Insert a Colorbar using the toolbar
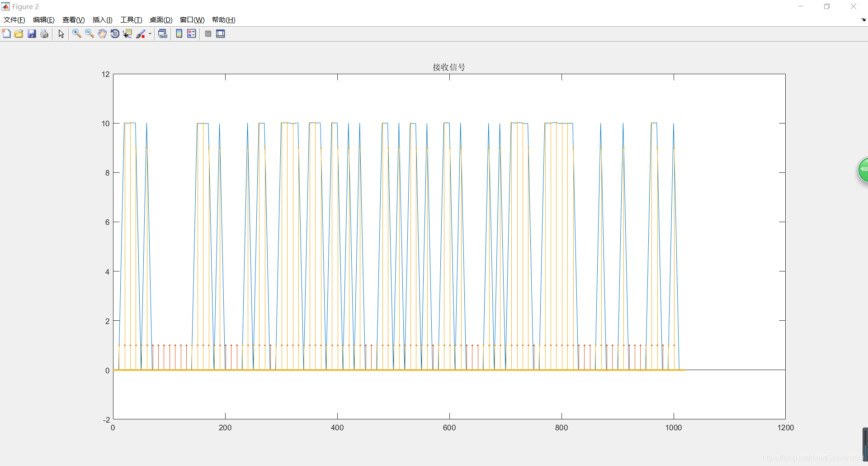 click(x=179, y=34)
